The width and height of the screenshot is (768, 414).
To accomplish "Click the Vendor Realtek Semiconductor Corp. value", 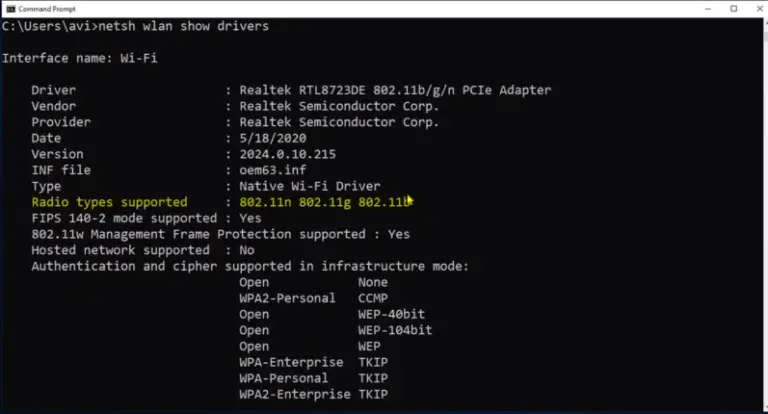I will pos(339,106).
